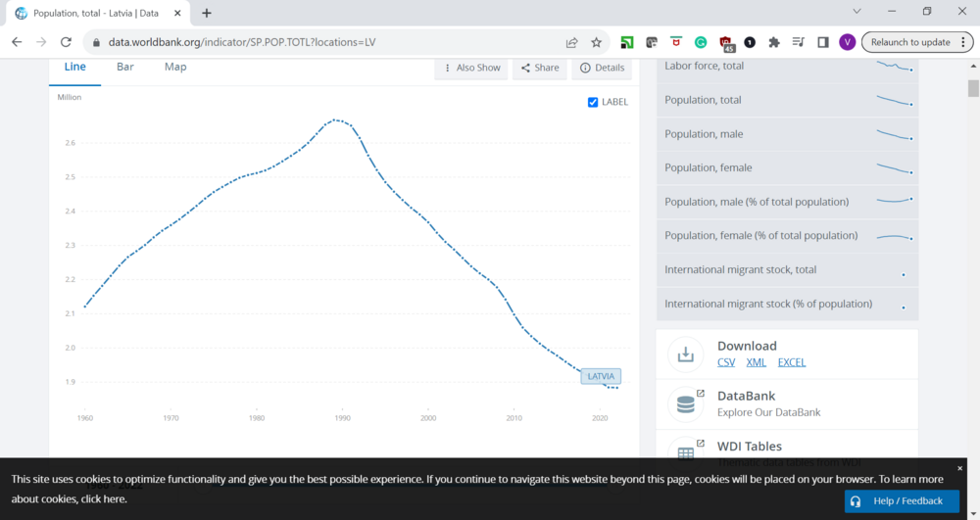Screen dimensions: 980x520
Task: Click the Help / Feedback button
Action: tap(902, 500)
